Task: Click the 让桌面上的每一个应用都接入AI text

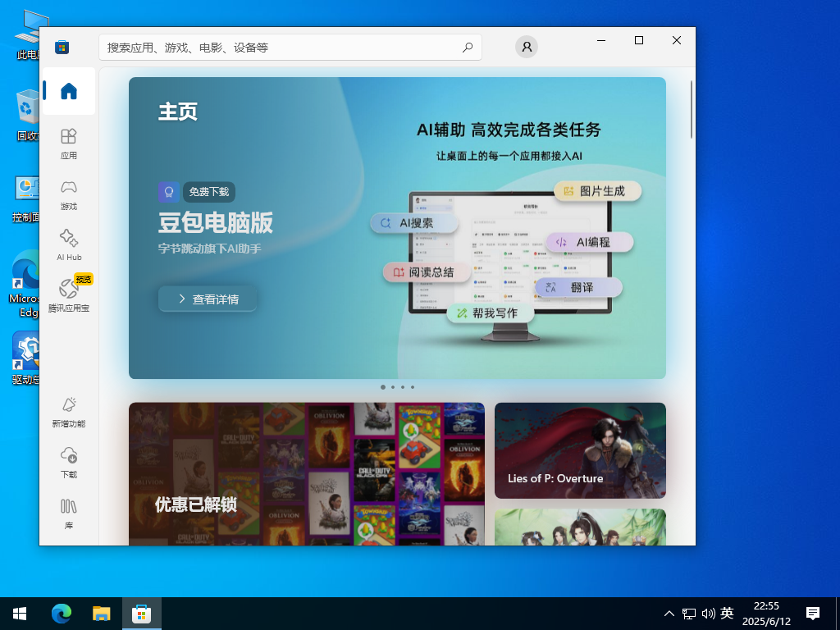Action: pyautogui.click(x=509, y=156)
